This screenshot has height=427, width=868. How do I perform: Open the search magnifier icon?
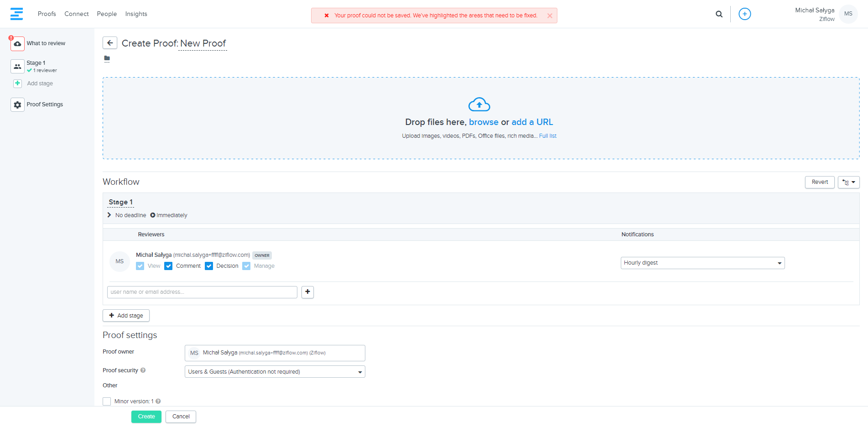719,14
